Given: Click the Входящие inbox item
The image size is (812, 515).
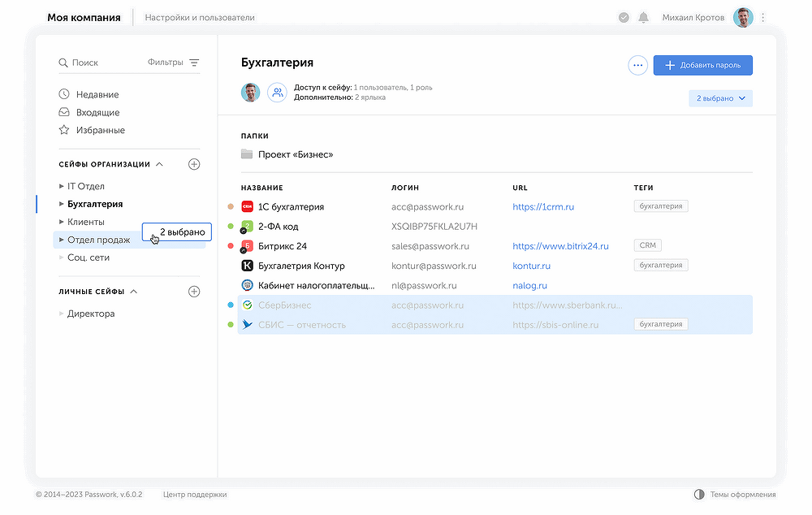Looking at the screenshot, I should tap(97, 112).
